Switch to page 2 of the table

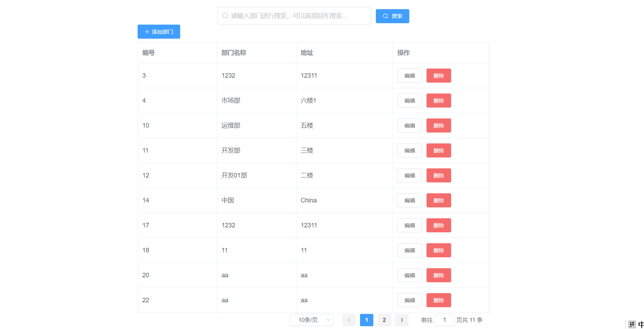(x=384, y=320)
